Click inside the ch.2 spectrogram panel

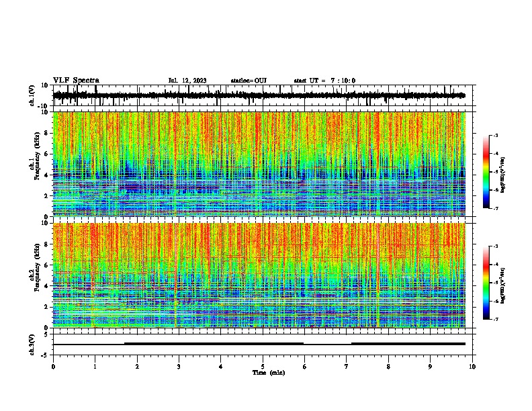point(259,275)
